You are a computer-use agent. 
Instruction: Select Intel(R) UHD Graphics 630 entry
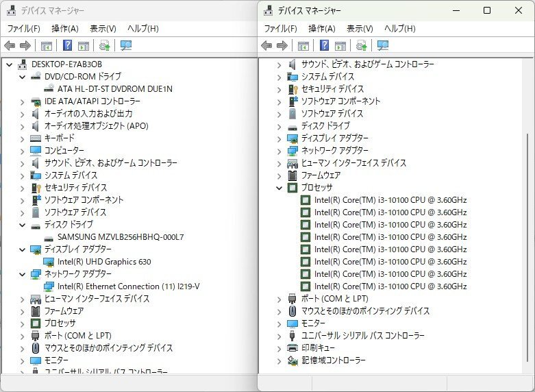pos(104,262)
